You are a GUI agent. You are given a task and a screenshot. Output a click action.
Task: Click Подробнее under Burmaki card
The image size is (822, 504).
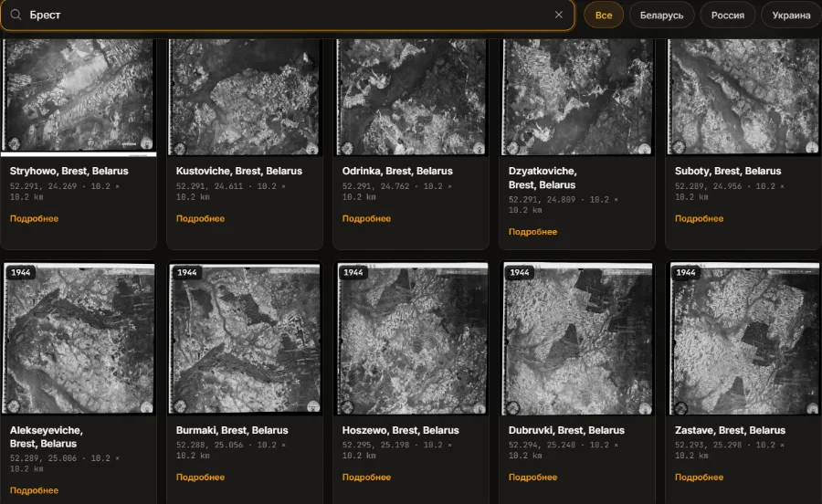[200, 478]
